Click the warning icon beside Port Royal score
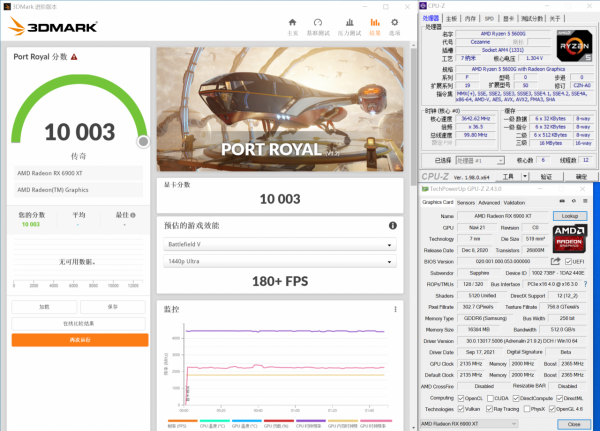The image size is (600, 431). point(143,141)
